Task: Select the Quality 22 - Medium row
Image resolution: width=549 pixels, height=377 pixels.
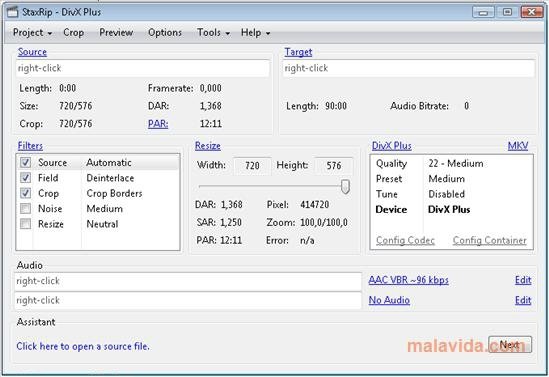Action: pos(452,163)
